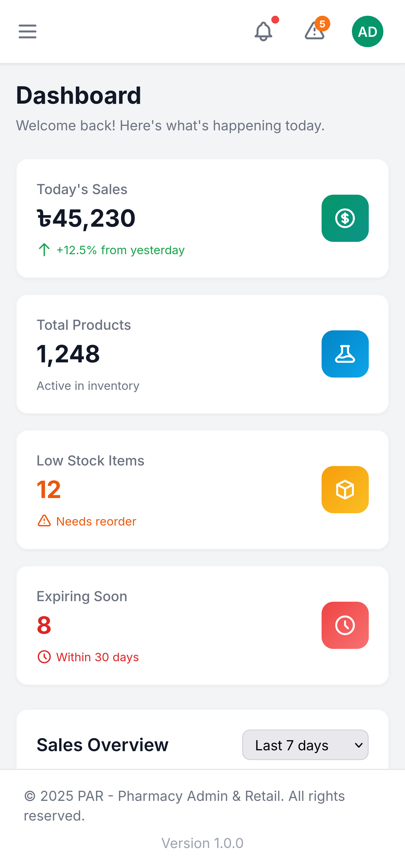The image size is (405, 868).
Task: Open the hamburger navigation menu
Action: coord(27,31)
